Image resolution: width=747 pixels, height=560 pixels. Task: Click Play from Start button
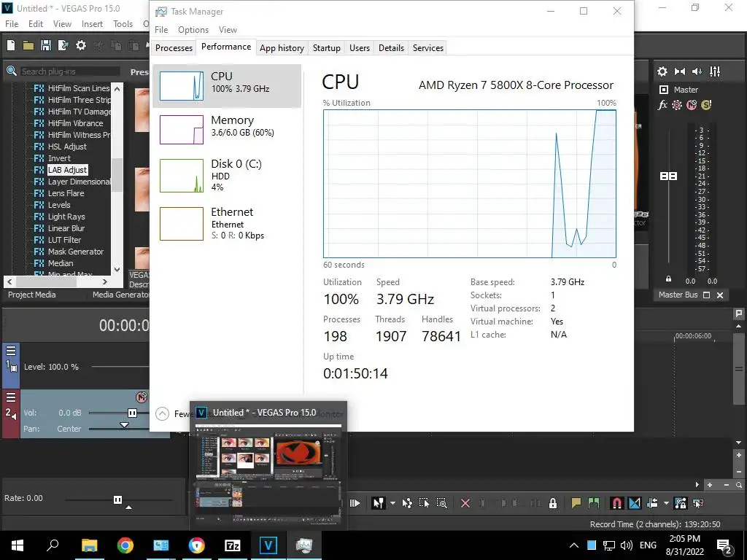point(355,503)
